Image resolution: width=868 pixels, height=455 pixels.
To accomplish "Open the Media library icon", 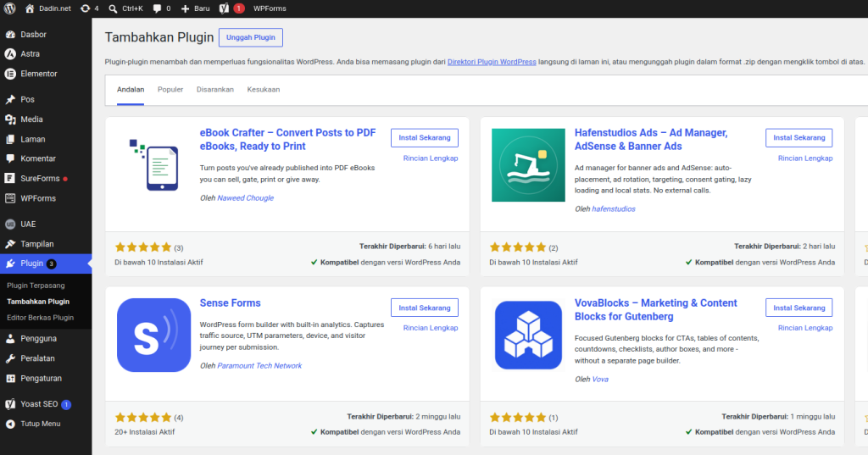I will [x=10, y=119].
